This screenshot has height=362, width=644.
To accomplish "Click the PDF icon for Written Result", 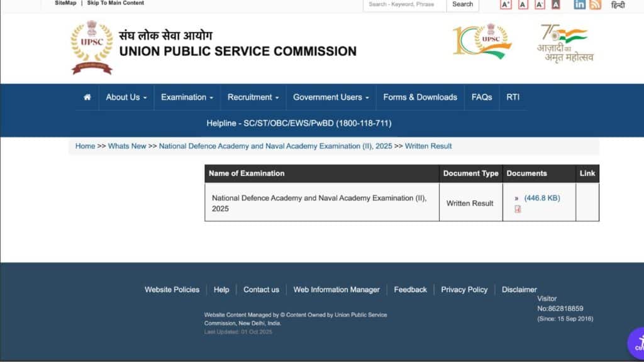I will pyautogui.click(x=518, y=209).
